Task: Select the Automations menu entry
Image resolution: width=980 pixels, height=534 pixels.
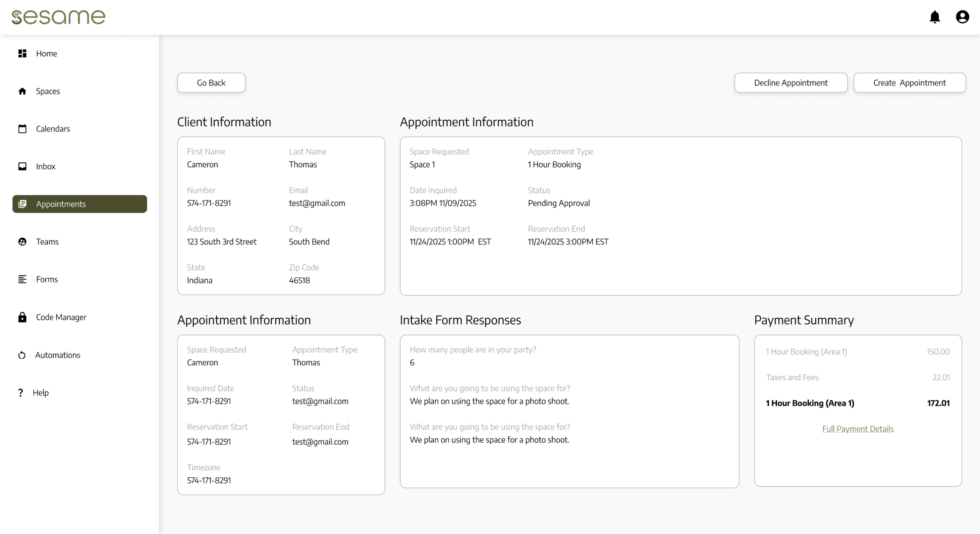Action: [58, 355]
